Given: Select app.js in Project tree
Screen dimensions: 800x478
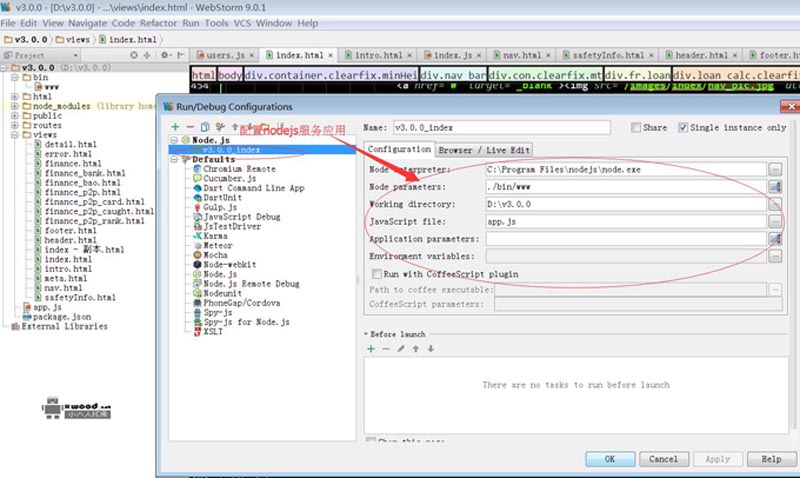Looking at the screenshot, I should (x=42, y=307).
